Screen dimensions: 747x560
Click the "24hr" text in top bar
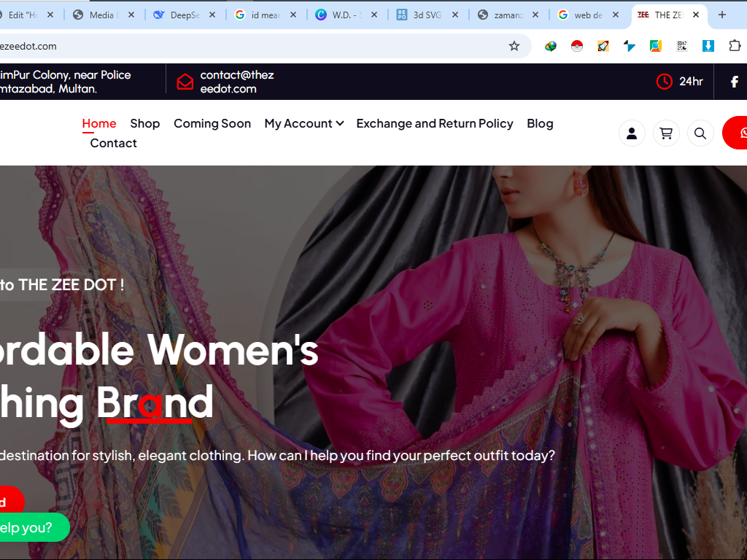(691, 82)
